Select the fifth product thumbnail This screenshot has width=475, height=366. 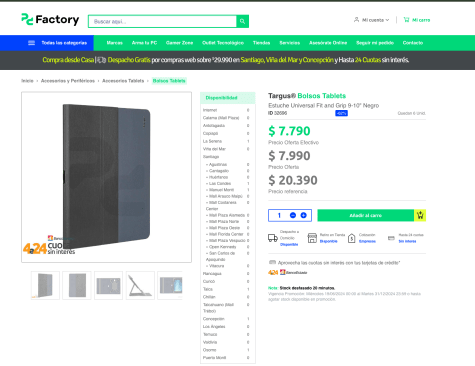(170, 285)
